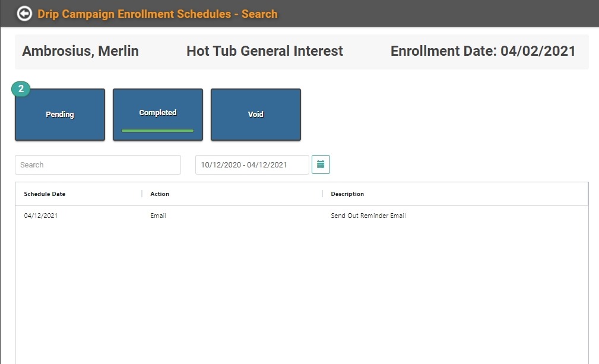The height and width of the screenshot is (364, 599).
Task: Click the Email action cell
Action: point(158,216)
